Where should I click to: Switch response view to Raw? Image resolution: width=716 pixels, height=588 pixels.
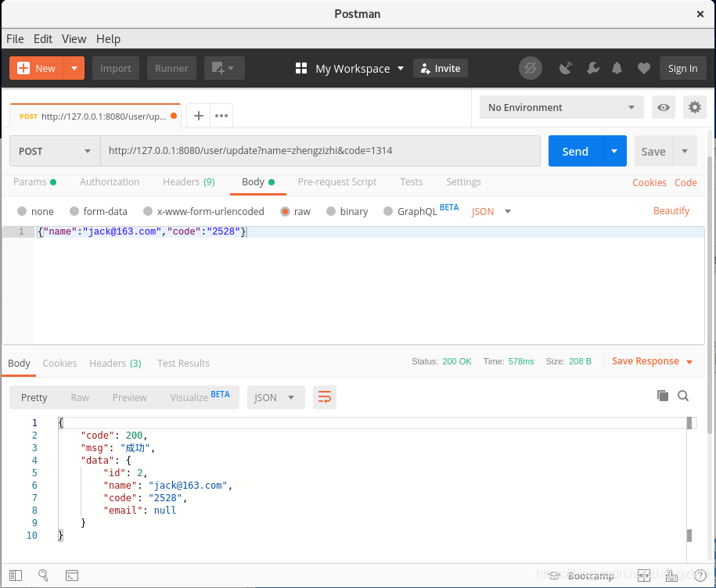80,397
